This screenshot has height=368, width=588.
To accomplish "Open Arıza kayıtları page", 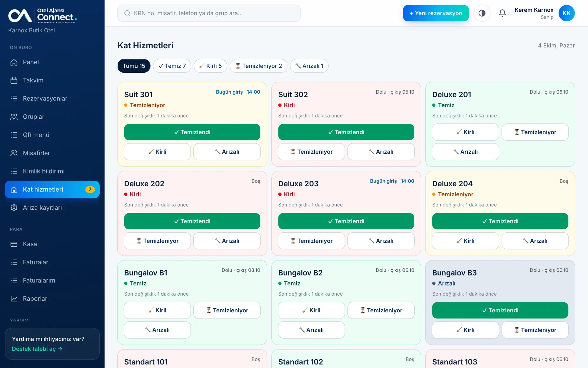I will [52, 208].
